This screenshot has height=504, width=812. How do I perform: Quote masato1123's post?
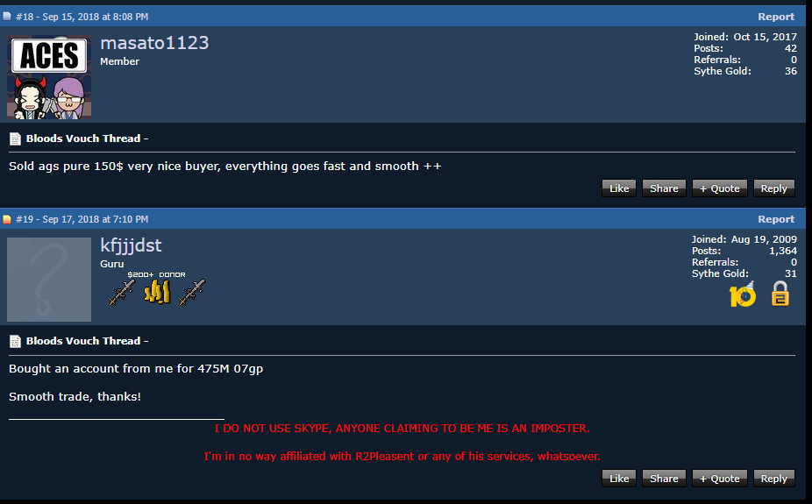pyautogui.click(x=720, y=188)
